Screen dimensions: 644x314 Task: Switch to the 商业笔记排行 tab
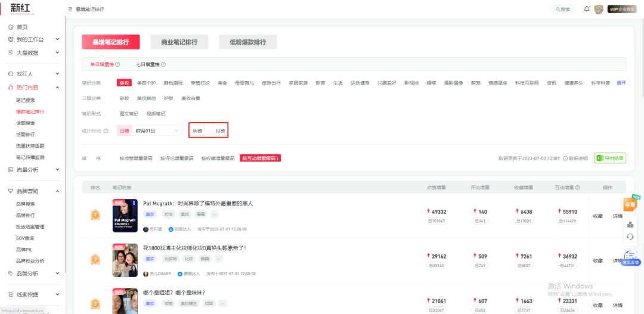(179, 42)
